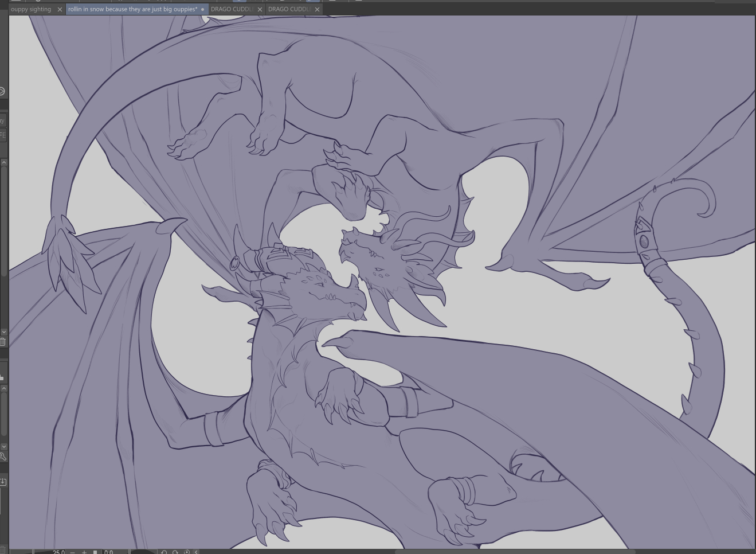Image resolution: width=756 pixels, height=554 pixels.
Task: Close the DRAGO CUDDLE tab beside the active tab
Action: coord(260,9)
